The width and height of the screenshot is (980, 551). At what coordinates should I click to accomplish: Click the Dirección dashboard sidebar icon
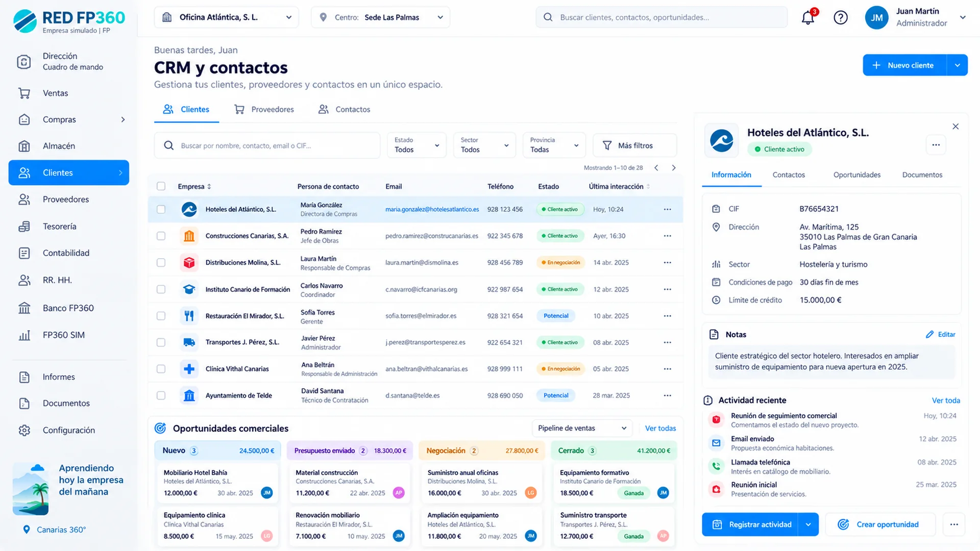click(24, 62)
